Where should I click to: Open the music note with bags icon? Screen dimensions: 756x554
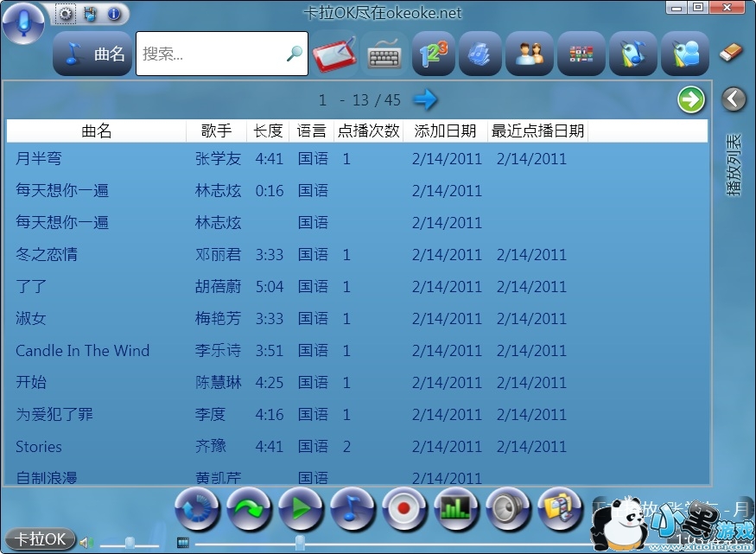point(632,54)
